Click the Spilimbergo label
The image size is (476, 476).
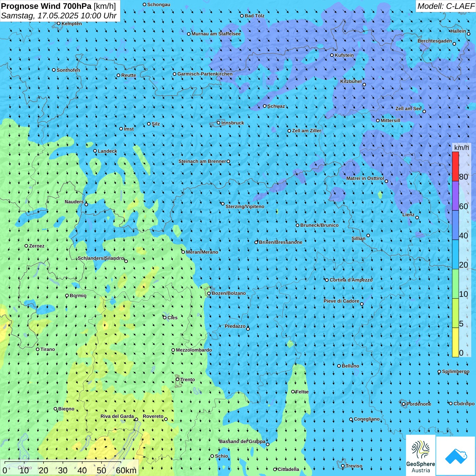pos(456,371)
